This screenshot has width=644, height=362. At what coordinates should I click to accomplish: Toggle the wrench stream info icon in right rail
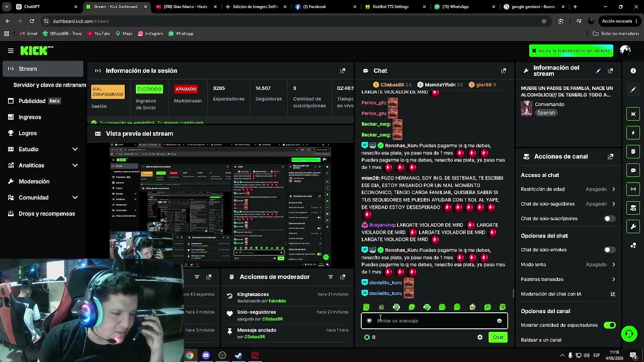(633, 227)
